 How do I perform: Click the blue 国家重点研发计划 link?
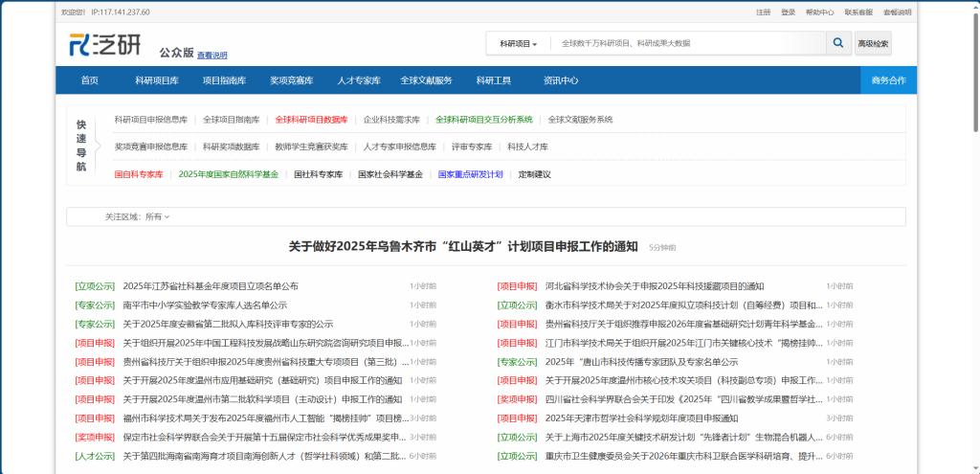click(x=470, y=174)
